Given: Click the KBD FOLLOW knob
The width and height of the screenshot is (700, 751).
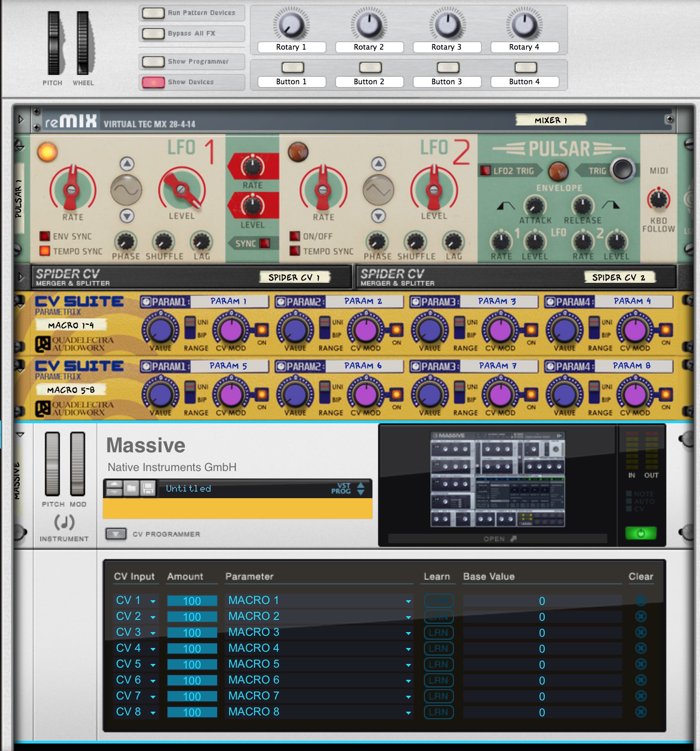Looking at the screenshot, I should point(658,199).
